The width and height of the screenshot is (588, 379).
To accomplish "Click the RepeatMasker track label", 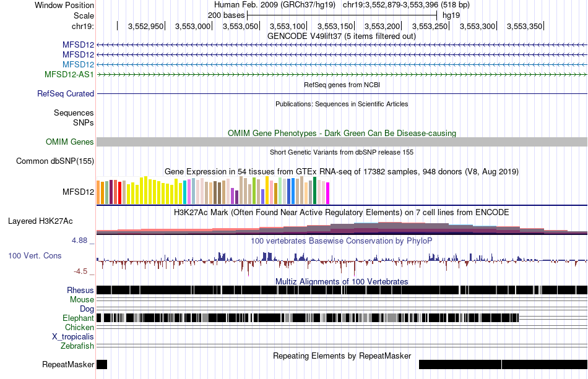I will [68, 365].
